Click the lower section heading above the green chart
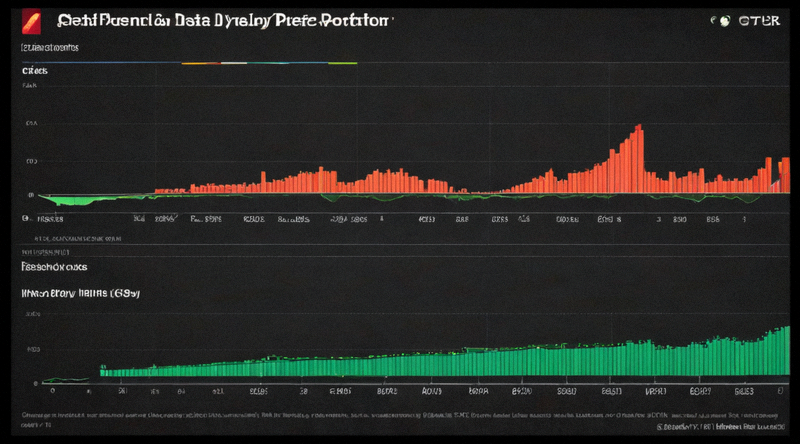This screenshot has height=444, width=800. [54, 267]
